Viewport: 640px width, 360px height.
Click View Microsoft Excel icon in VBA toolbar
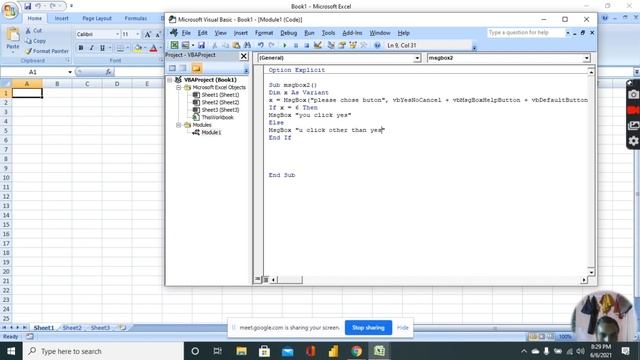tap(174, 45)
